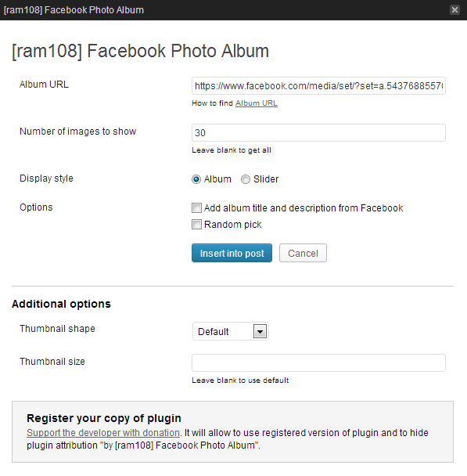The width and height of the screenshot is (467, 476).
Task: Click the Random pick label text
Action: point(232,225)
